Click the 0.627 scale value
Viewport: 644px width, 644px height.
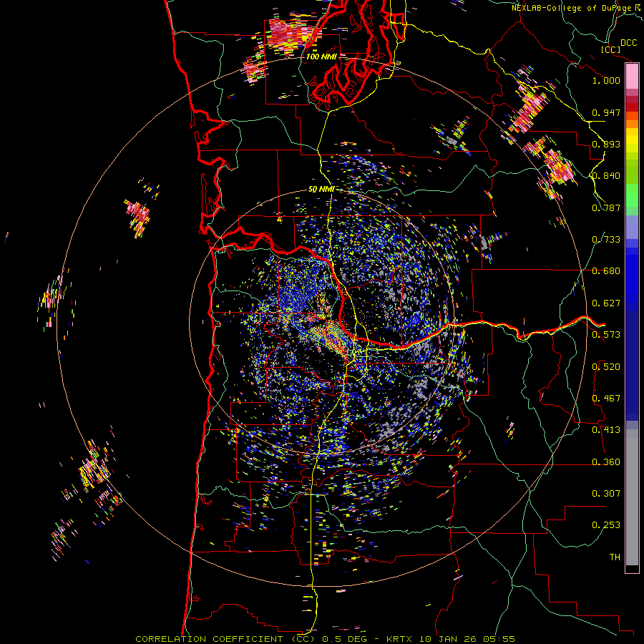(606, 303)
